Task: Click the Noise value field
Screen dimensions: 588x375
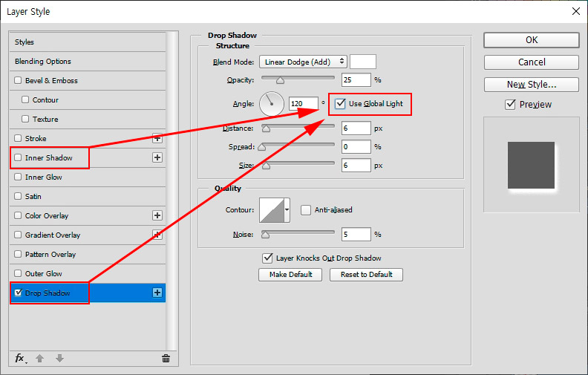Action: click(x=356, y=235)
